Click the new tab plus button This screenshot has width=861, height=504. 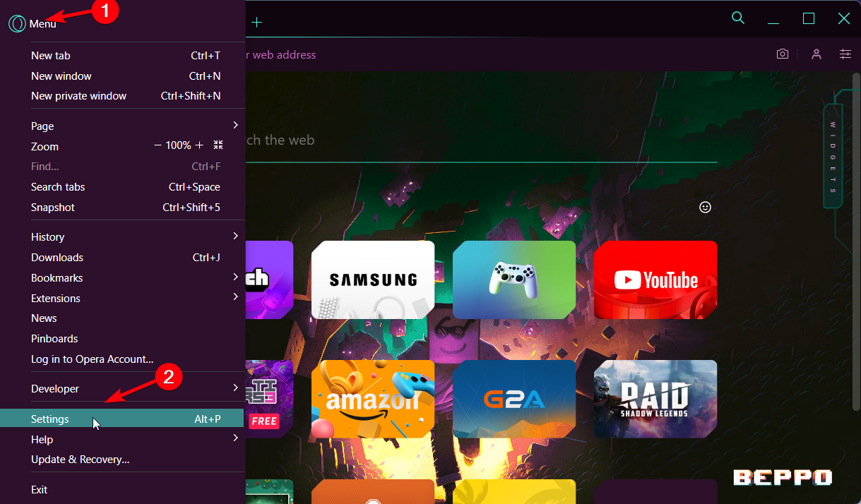tap(257, 22)
